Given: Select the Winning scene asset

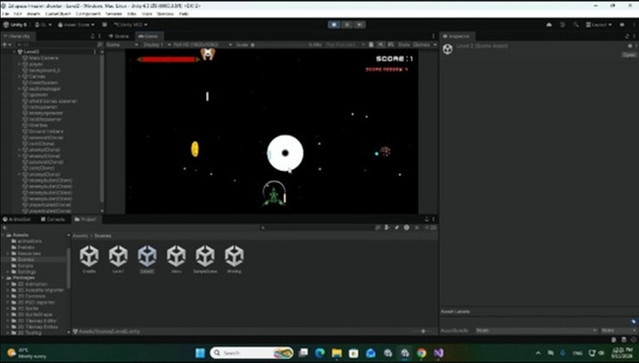Looking at the screenshot, I should tap(234, 259).
